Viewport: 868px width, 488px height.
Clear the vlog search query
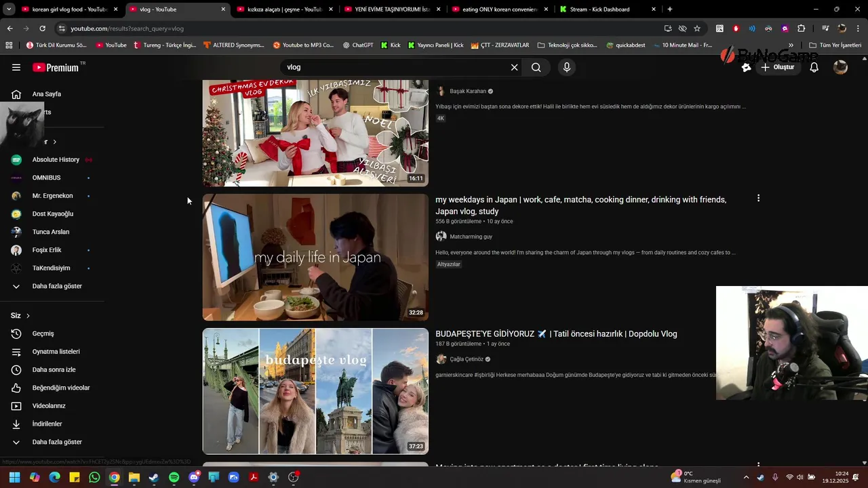coord(514,67)
